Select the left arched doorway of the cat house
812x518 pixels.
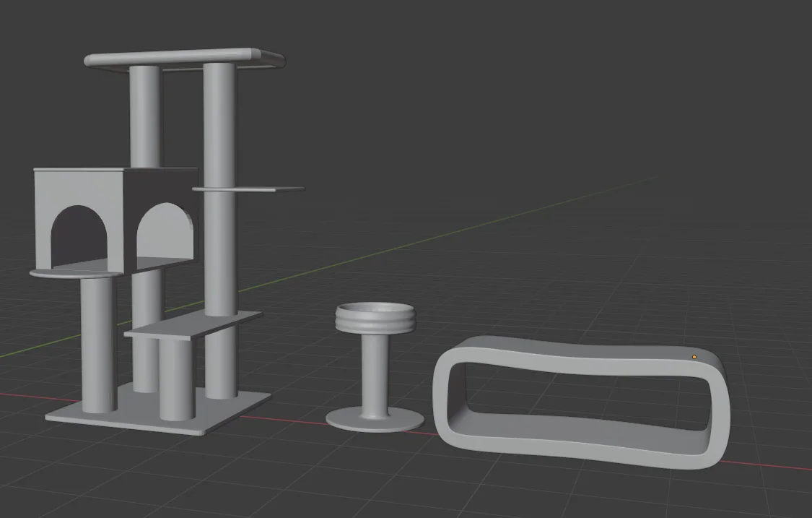(79, 236)
